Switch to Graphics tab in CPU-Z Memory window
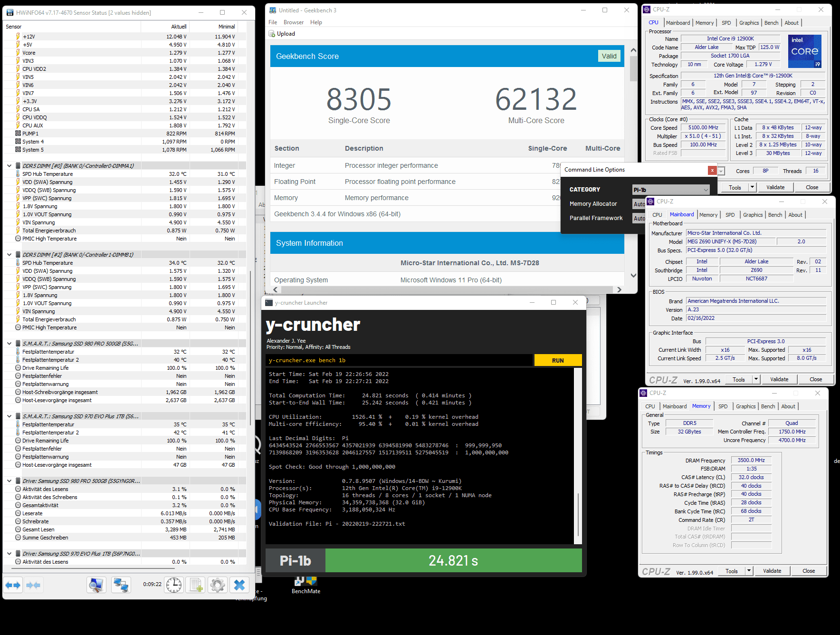Image resolution: width=840 pixels, height=635 pixels. pyautogui.click(x=745, y=406)
